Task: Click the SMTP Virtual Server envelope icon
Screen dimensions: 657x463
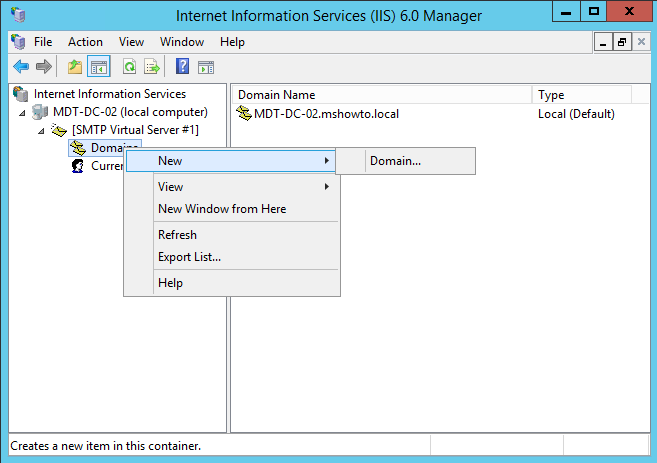Action: 59,130
